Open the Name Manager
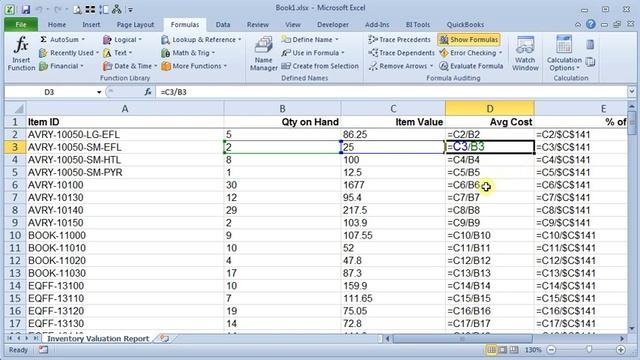Screen dimensions: 640x360 pyautogui.click(x=263, y=54)
